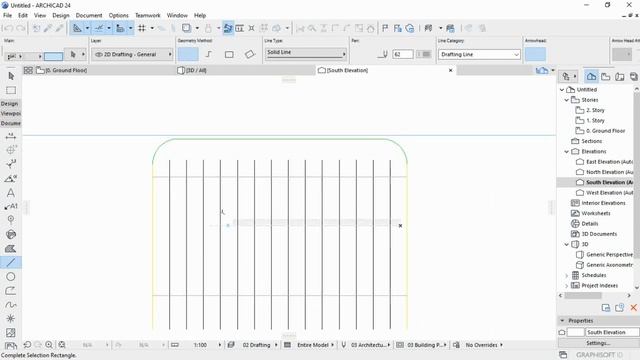Choose single straight line geometry method
The width and height of the screenshot is (640, 360).
(x=188, y=54)
